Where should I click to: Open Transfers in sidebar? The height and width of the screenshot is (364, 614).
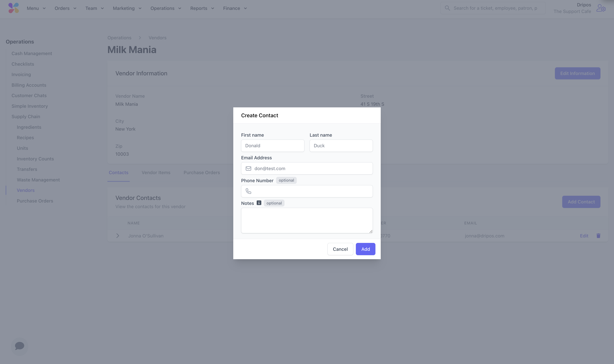click(27, 169)
